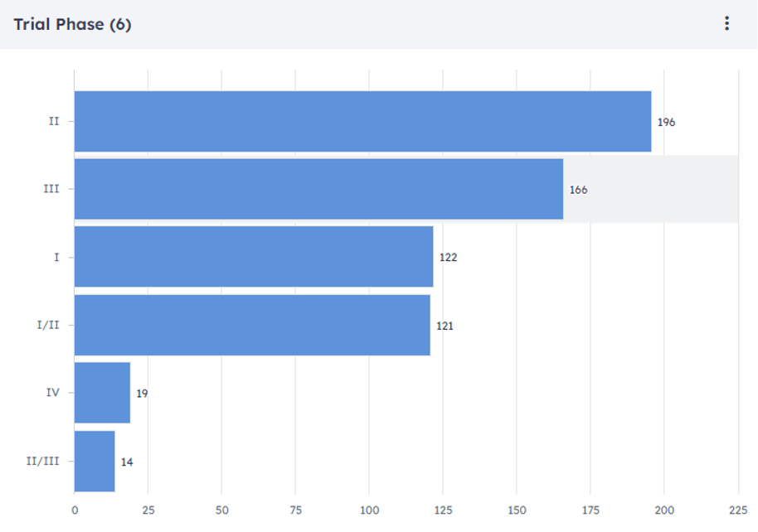The width and height of the screenshot is (758, 532).
Task: Click the 121 value label
Action: pyautogui.click(x=445, y=326)
